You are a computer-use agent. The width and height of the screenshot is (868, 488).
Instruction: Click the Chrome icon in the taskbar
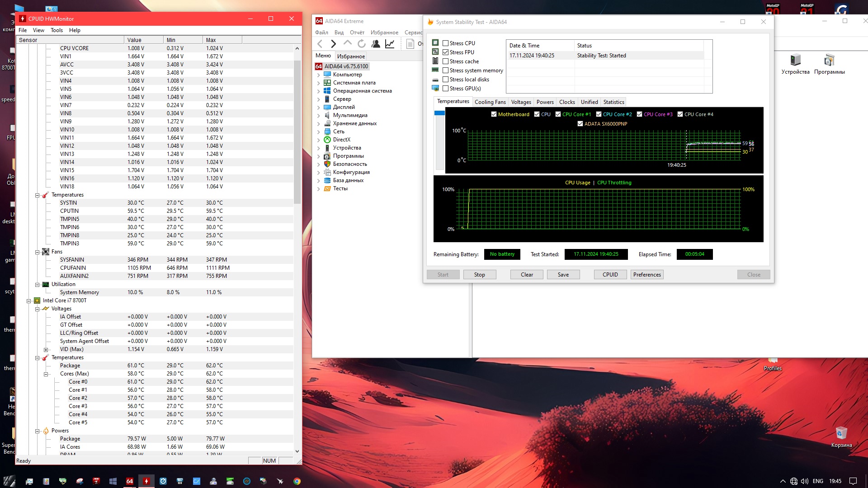(297, 481)
